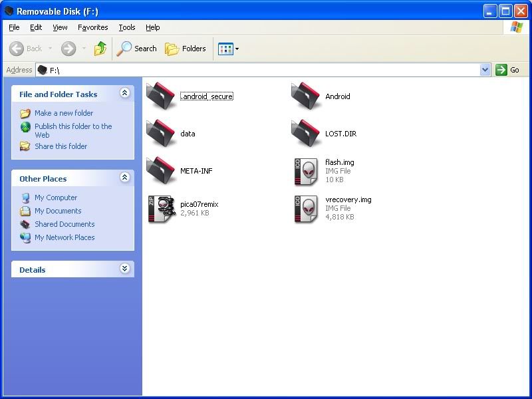Open the Favorites menu
The height and width of the screenshot is (399, 532).
[x=92, y=27]
